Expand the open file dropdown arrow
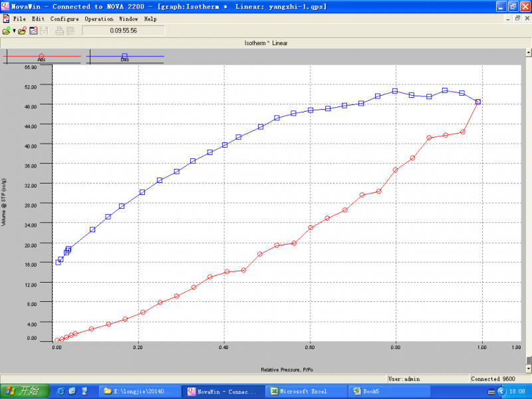 point(14,31)
